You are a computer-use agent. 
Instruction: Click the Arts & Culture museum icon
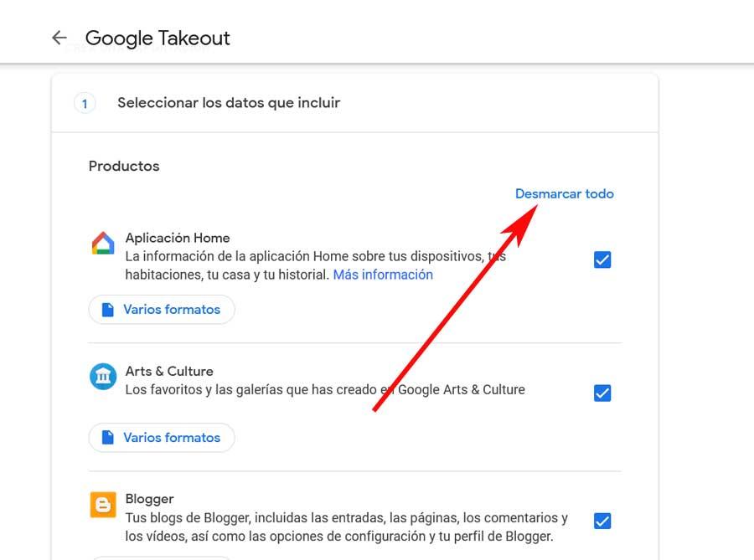(x=103, y=376)
